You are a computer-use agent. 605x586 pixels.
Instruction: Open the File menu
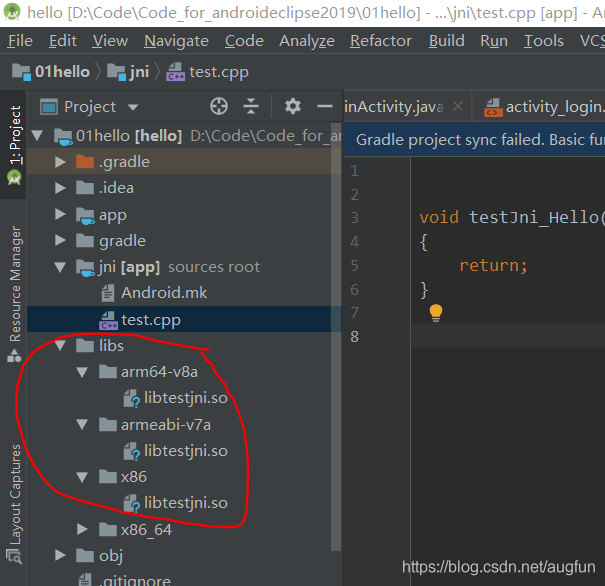pyautogui.click(x=20, y=41)
